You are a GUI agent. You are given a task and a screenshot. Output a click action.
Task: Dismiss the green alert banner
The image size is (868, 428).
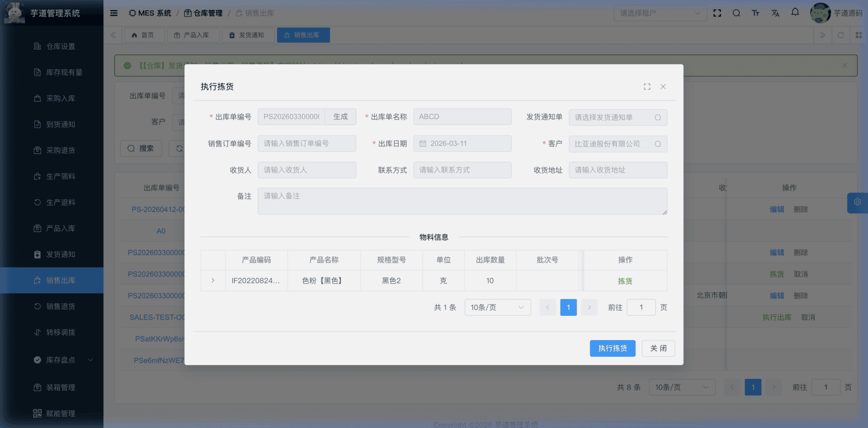(x=844, y=66)
